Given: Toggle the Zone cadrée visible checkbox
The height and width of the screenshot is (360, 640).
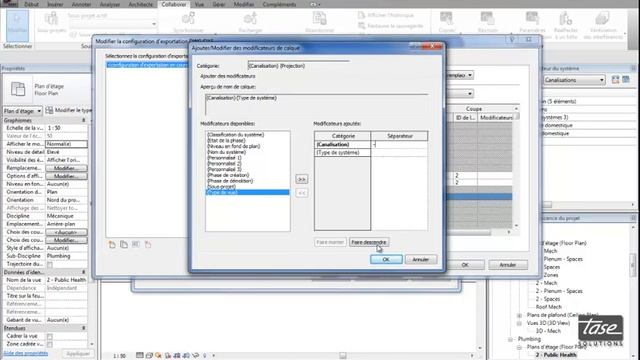Looking at the screenshot, I should [50, 344].
